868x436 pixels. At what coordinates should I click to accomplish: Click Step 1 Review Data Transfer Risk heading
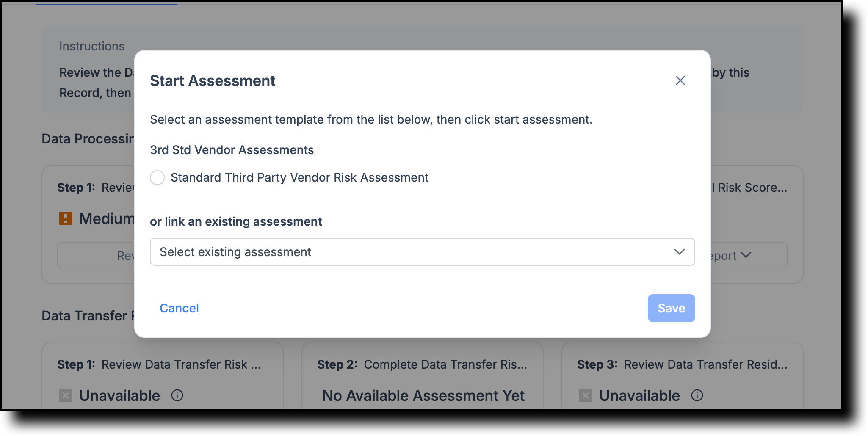click(159, 364)
